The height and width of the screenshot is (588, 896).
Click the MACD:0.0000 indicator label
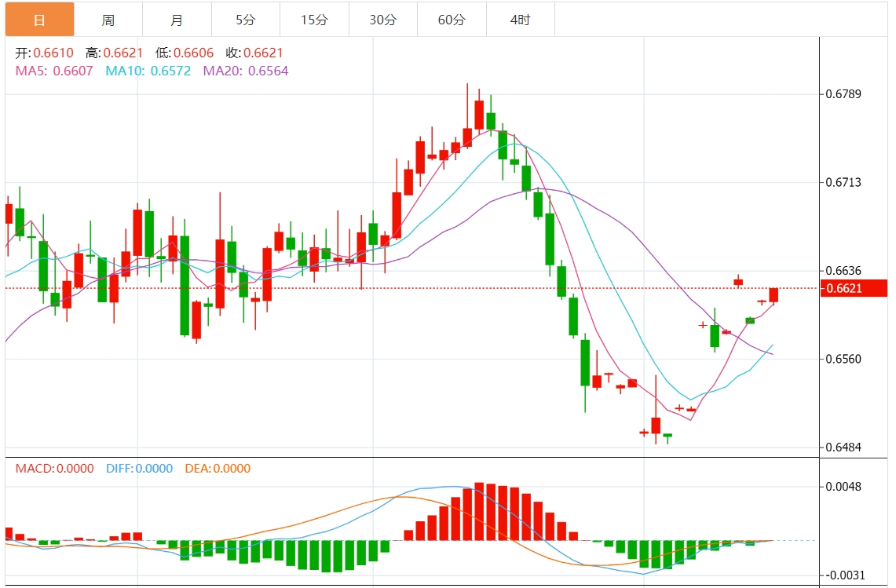pos(55,469)
